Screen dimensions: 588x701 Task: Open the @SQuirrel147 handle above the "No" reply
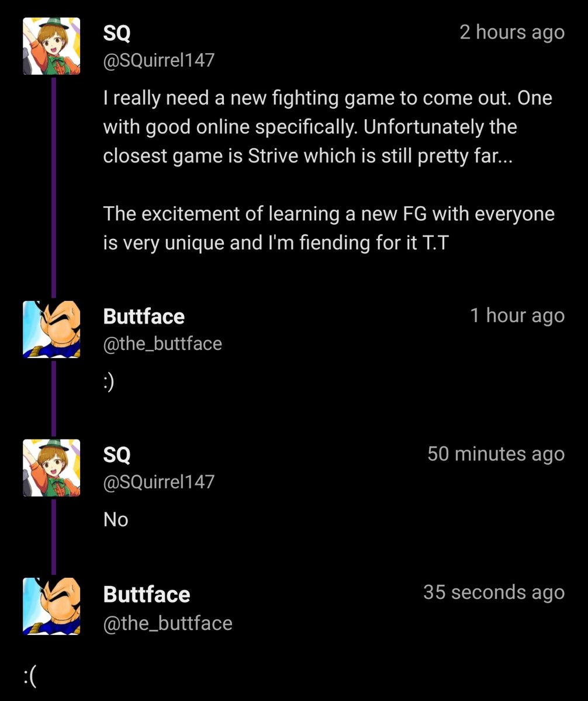click(159, 482)
